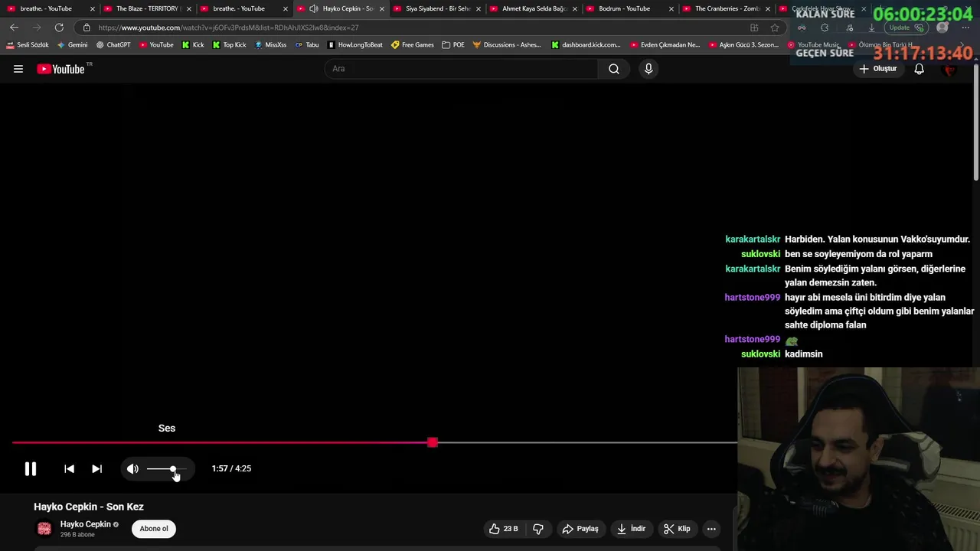The width and height of the screenshot is (980, 551).
Task: Open the browser three-dot settings menu
Action: [x=965, y=28]
